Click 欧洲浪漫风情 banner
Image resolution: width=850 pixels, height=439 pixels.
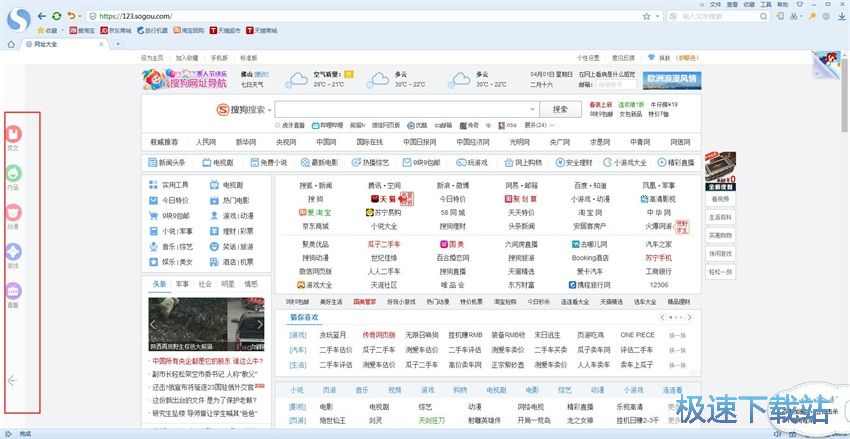tap(672, 80)
